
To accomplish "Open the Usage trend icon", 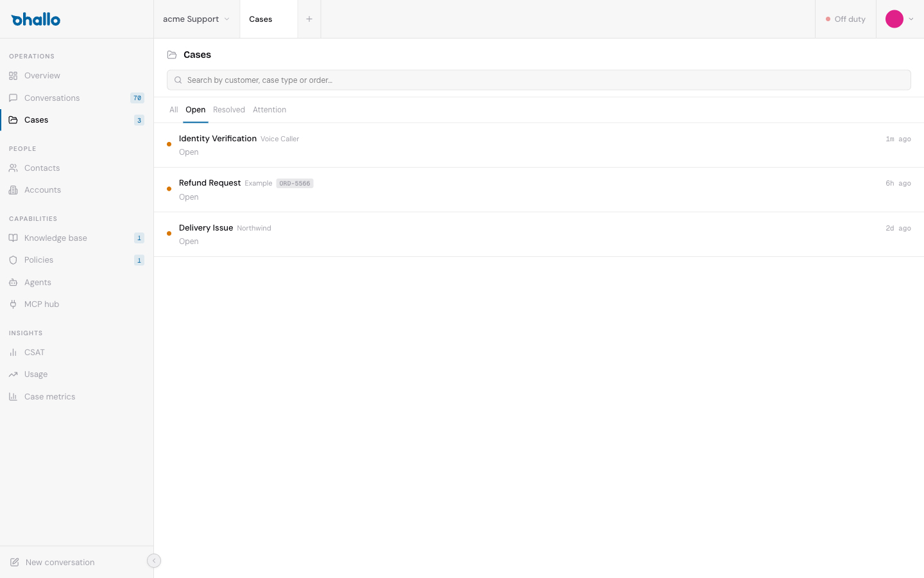I will coord(13,374).
